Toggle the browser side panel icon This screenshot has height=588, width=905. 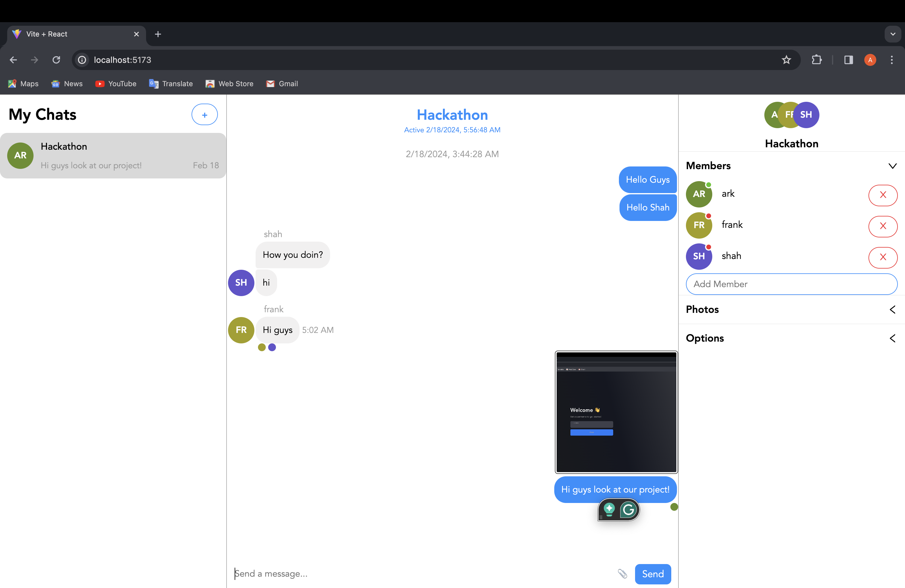[x=848, y=60]
